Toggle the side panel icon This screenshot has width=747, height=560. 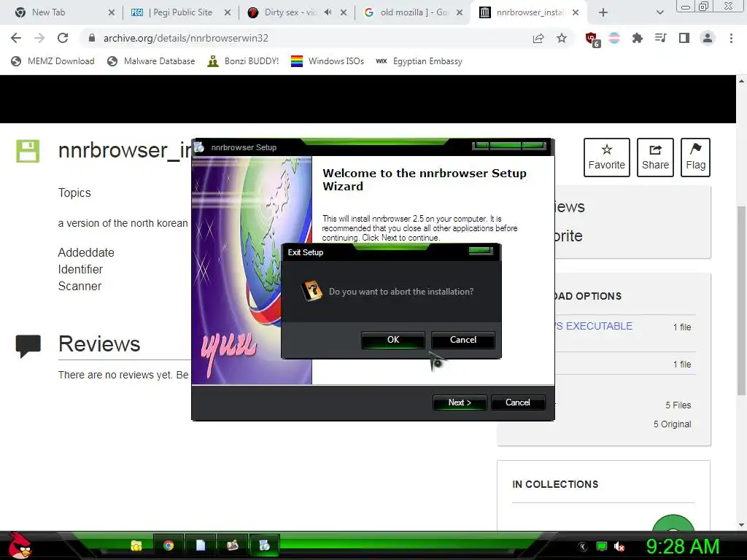pos(684,38)
